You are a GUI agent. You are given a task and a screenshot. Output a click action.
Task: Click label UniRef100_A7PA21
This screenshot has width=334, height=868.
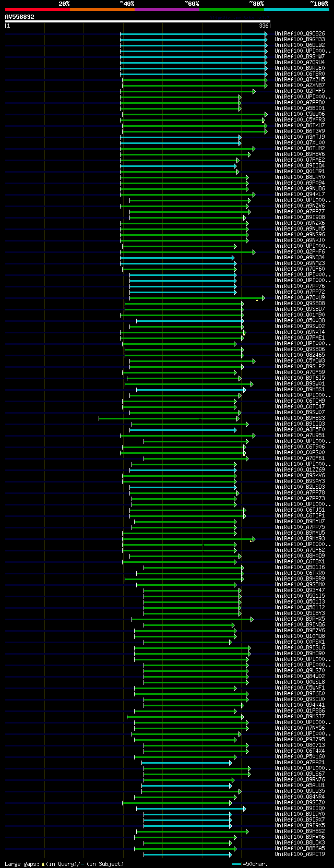(300, 763)
